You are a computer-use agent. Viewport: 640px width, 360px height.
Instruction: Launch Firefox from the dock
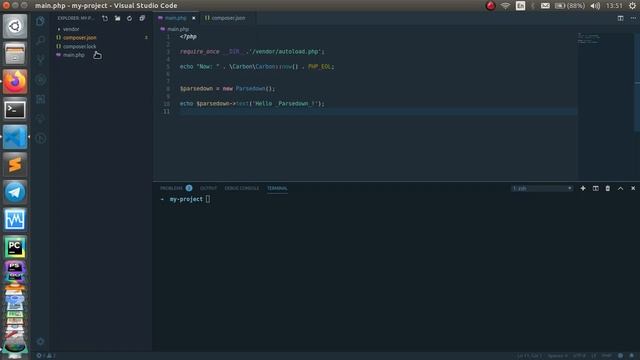coord(15,81)
